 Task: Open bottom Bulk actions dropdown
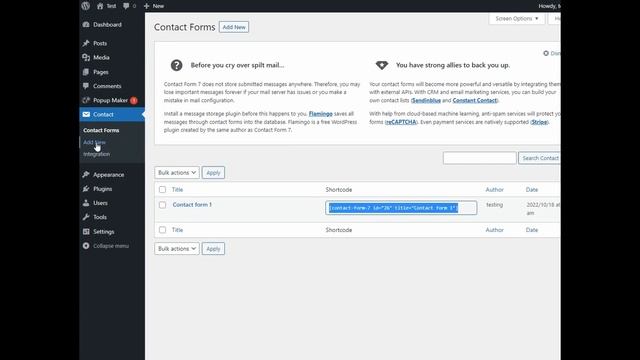click(x=177, y=249)
